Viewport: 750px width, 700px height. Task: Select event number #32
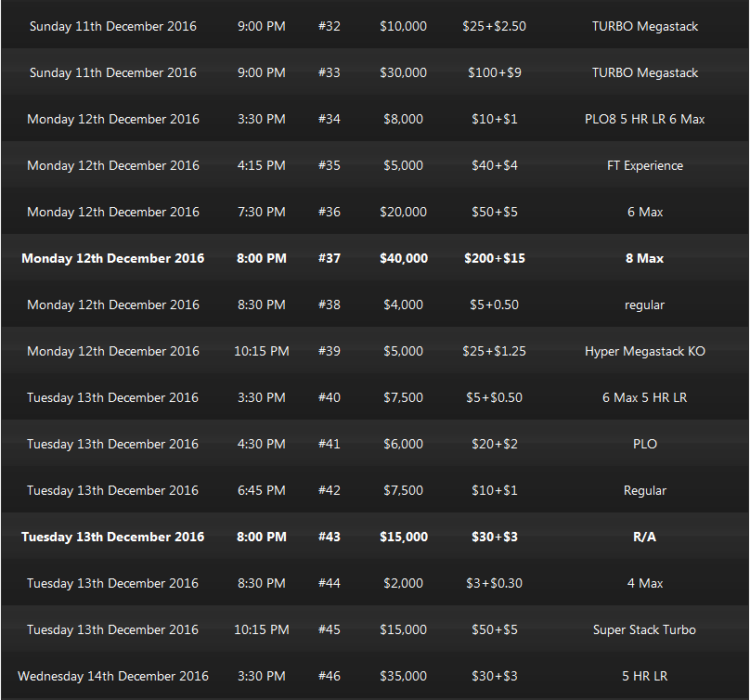coord(330,26)
